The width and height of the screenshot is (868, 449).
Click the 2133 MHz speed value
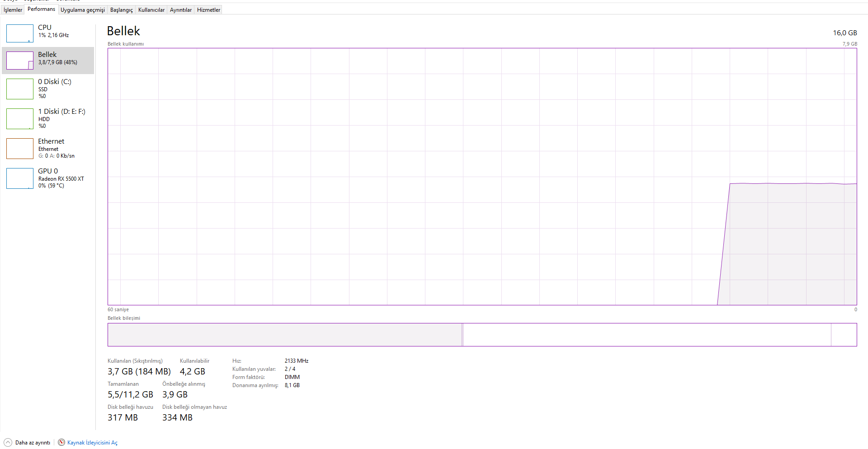click(x=297, y=361)
